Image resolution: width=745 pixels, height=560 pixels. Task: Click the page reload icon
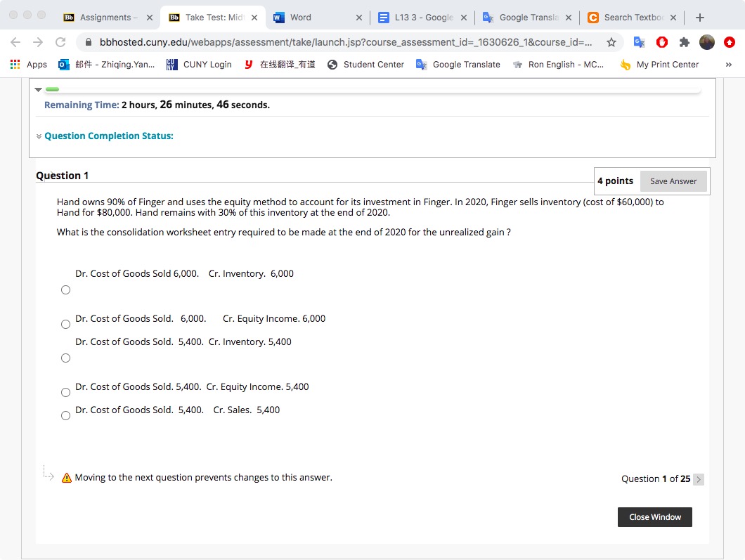coord(60,41)
